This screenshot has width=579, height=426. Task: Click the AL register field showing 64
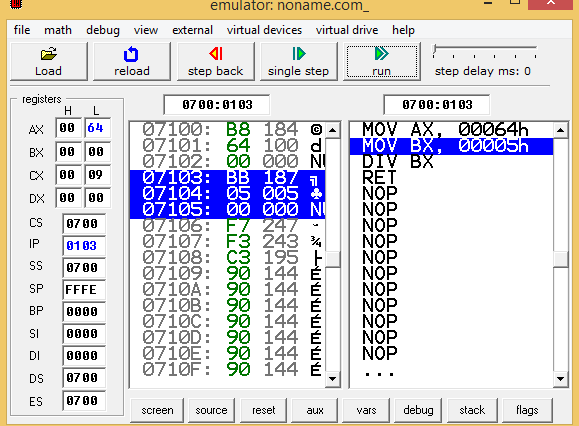(x=97, y=128)
